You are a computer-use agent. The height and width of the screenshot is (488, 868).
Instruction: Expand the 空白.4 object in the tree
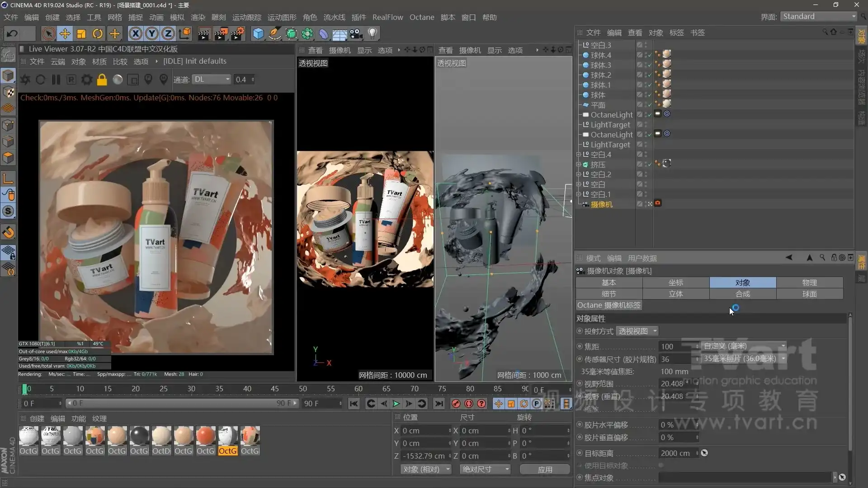(x=579, y=154)
